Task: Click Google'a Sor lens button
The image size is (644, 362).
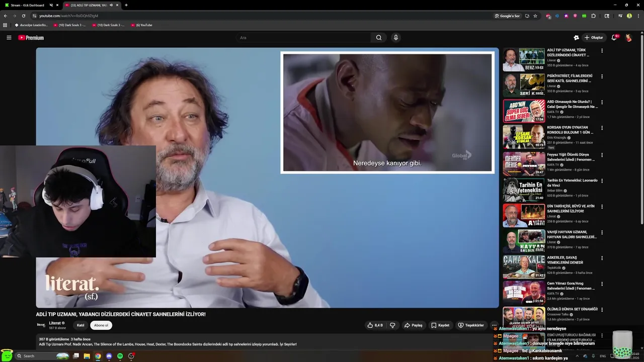Action: click(x=507, y=16)
